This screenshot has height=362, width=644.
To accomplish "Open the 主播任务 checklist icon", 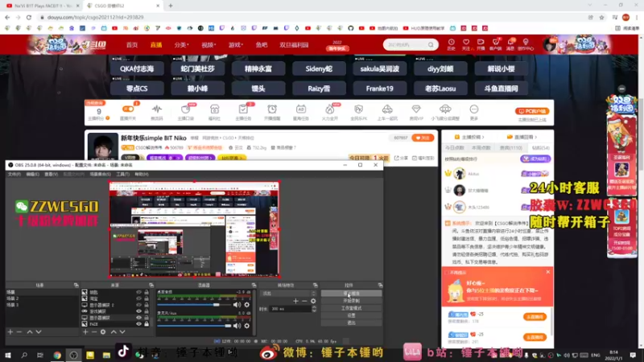I will pos(243,109).
